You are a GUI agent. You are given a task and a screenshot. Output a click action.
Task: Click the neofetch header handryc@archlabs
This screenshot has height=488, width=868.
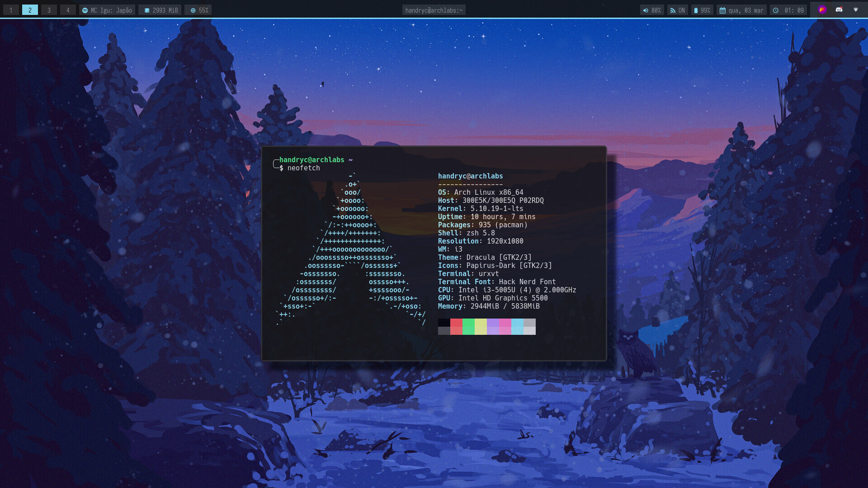tap(470, 176)
